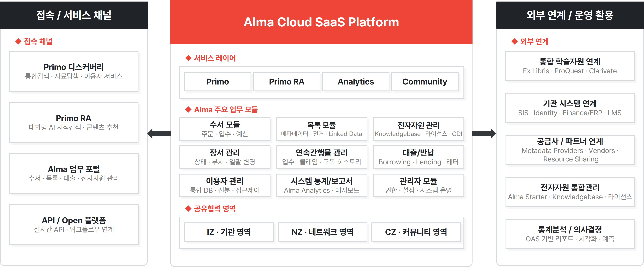Click the 상태 · 부서 · 일괄 변경 text
This screenshot has height=267, width=644.
(x=225, y=162)
